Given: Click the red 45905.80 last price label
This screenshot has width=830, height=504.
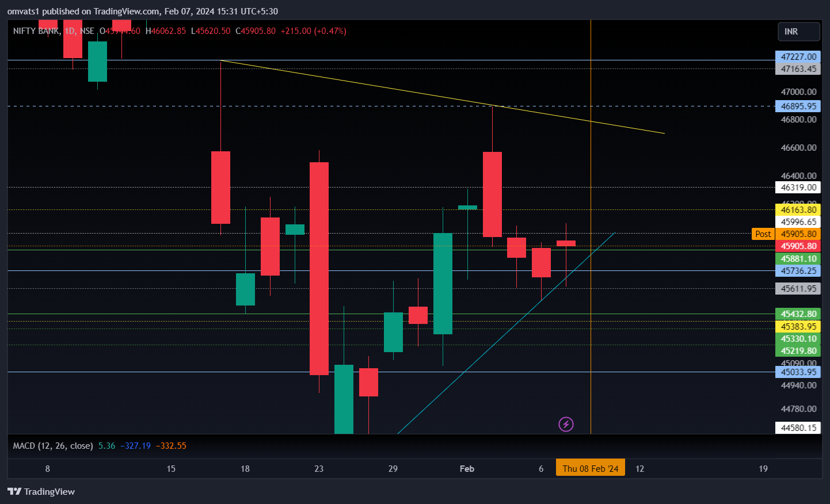Looking at the screenshot, I should point(798,246).
